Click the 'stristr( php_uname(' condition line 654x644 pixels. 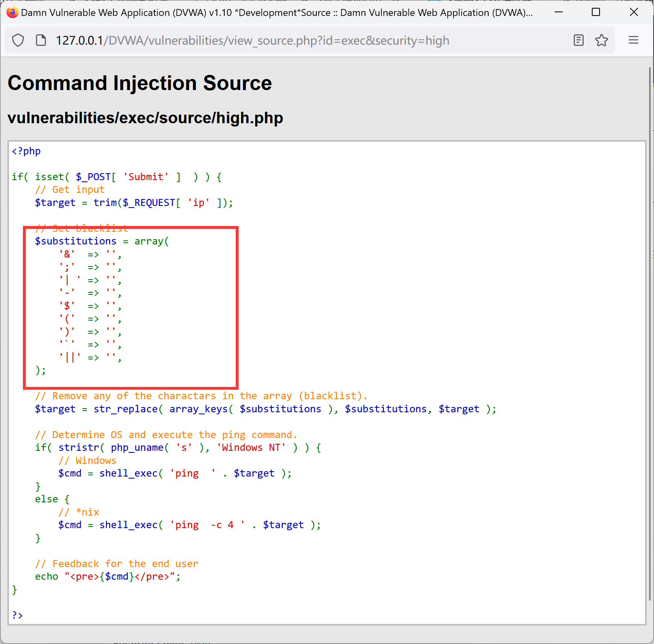178,447
